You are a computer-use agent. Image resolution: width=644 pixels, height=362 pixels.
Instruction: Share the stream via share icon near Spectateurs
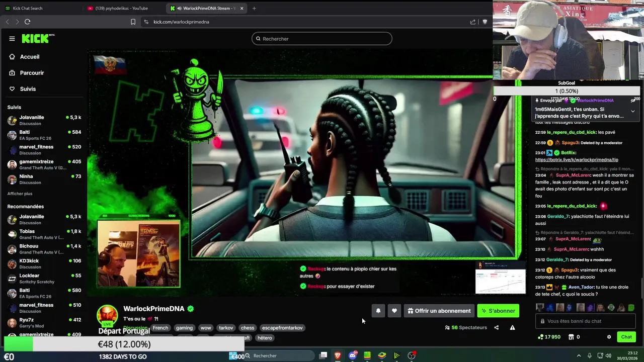pos(496,327)
